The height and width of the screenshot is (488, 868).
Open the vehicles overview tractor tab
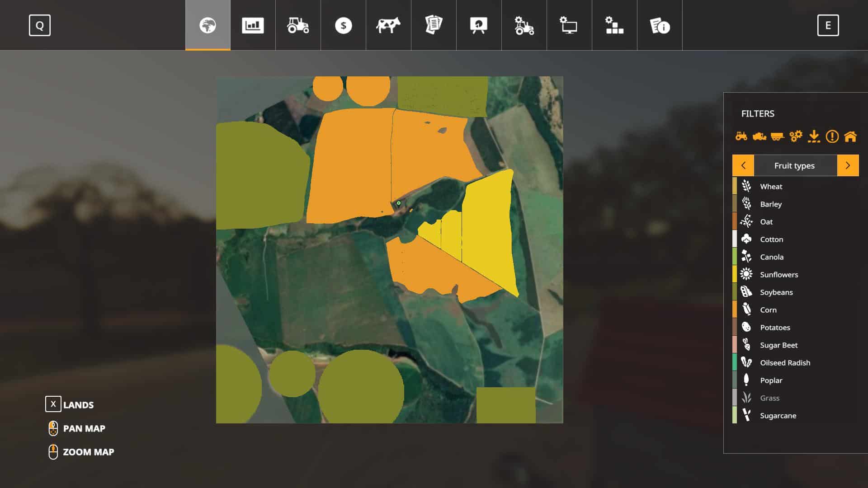[x=298, y=25]
